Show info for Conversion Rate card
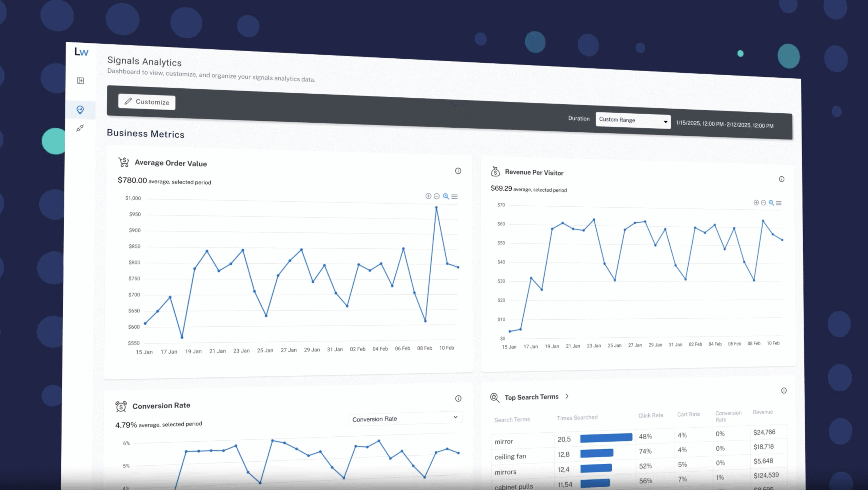Image resolution: width=868 pixels, height=490 pixels. [458, 398]
